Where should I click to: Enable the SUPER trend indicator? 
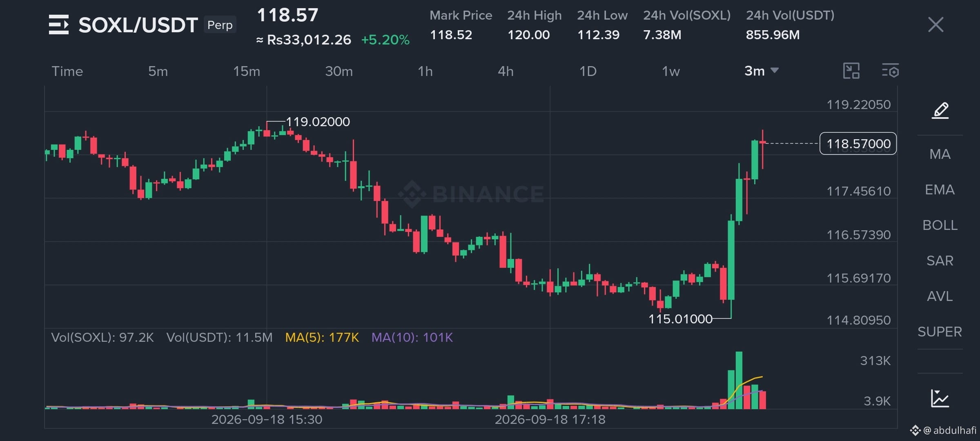coord(940,332)
